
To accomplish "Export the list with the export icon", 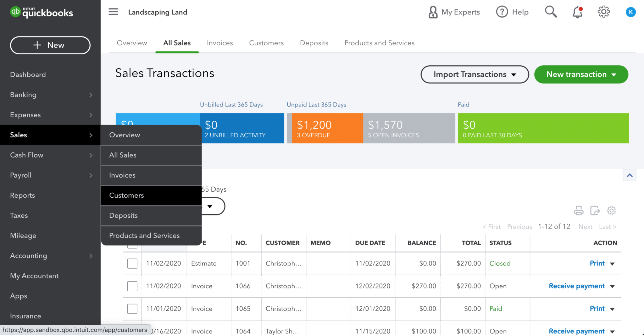I will pyautogui.click(x=595, y=211).
